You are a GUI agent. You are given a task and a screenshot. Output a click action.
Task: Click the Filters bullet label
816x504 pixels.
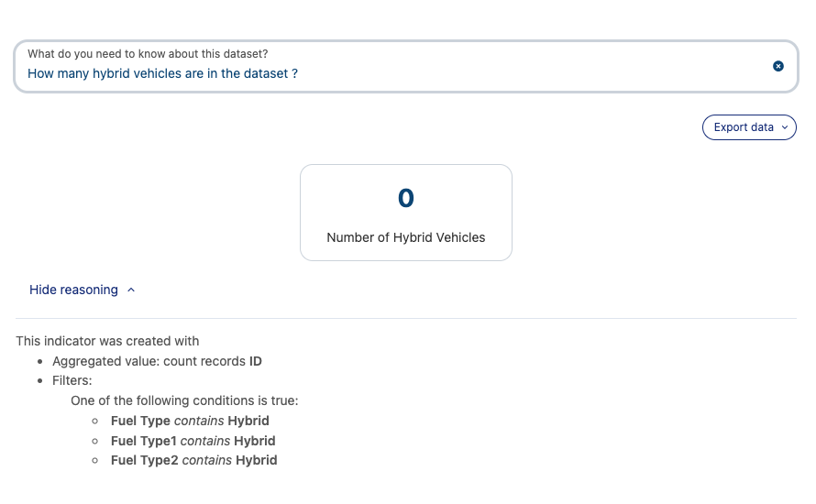click(x=72, y=379)
